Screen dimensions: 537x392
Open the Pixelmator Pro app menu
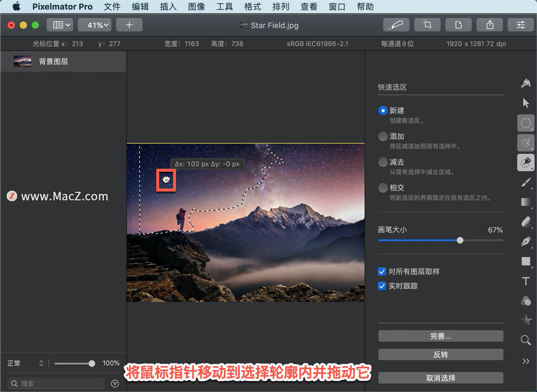62,7
